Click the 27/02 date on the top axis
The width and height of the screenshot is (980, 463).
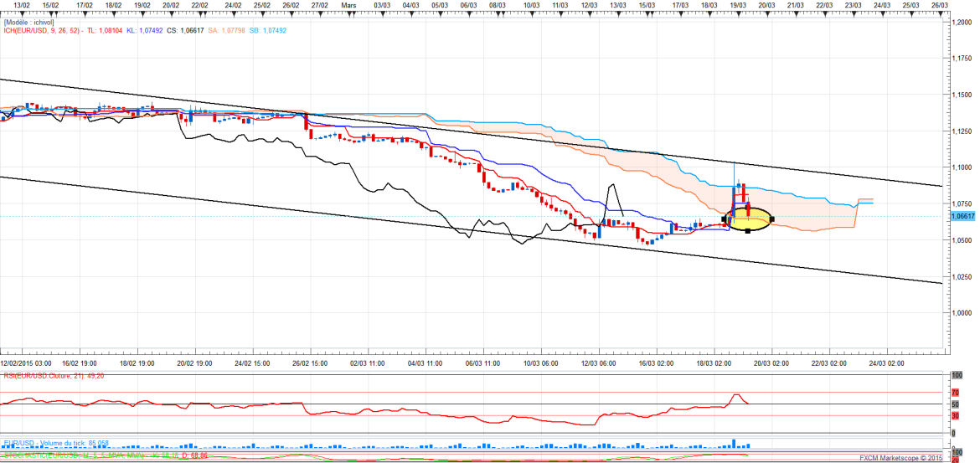(x=320, y=4)
